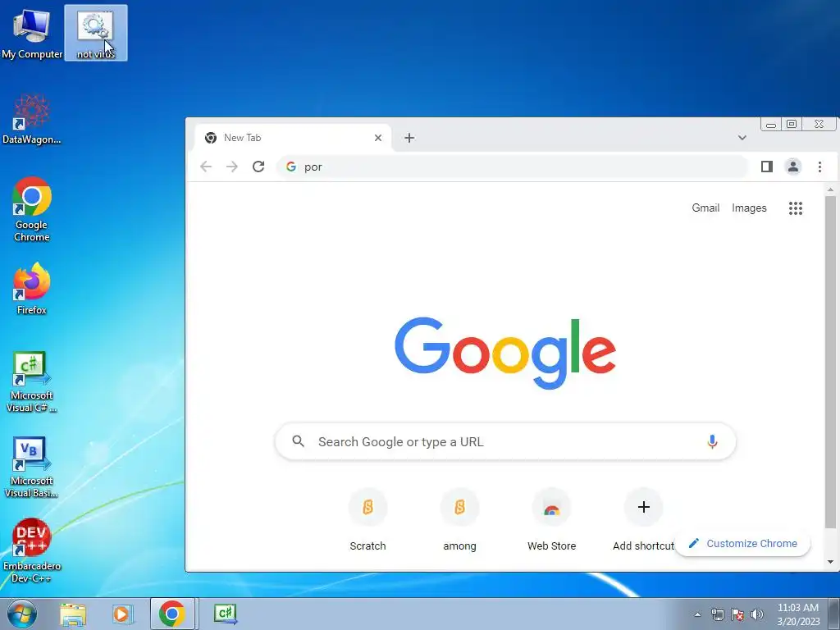Click the Customize Chrome button
The image size is (840, 630).
(743, 543)
